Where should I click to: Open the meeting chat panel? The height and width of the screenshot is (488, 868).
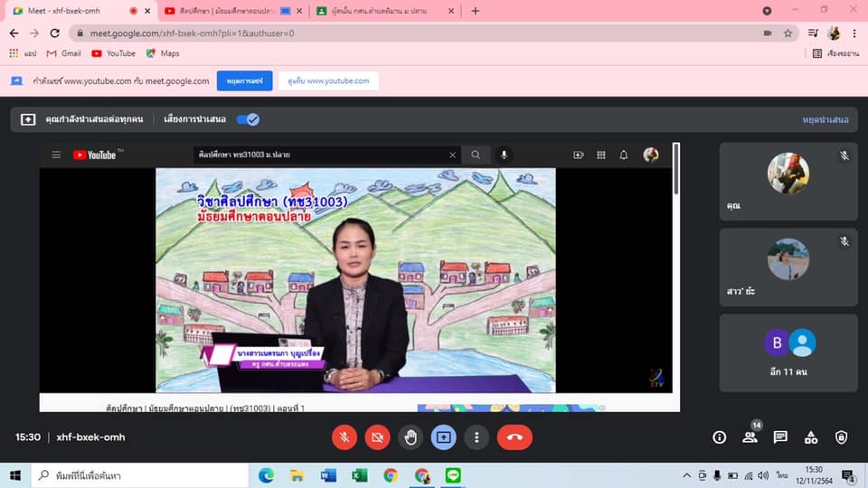[780, 437]
